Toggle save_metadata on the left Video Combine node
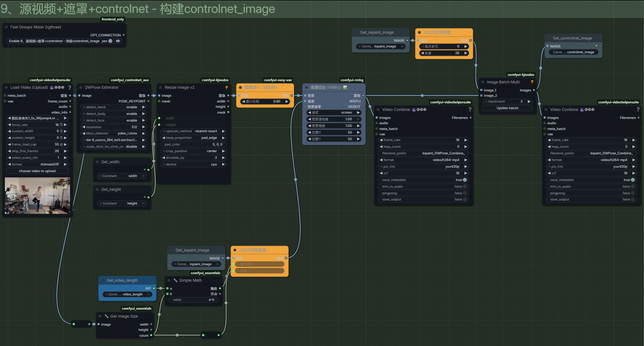This screenshot has width=644, height=346. [464, 180]
